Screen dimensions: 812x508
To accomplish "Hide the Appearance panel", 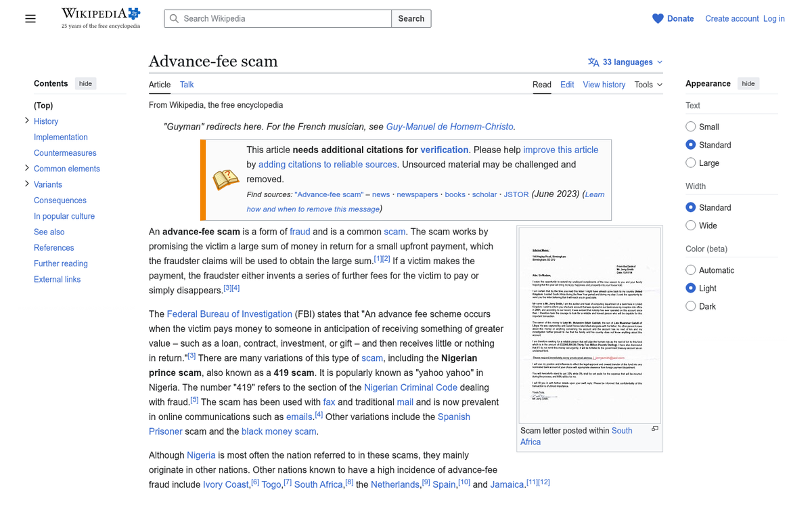I will pyautogui.click(x=748, y=84).
